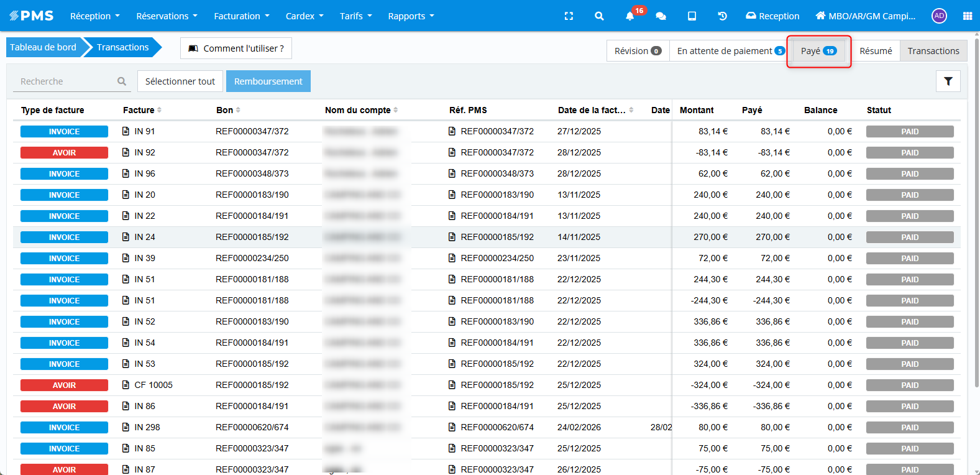980x475 pixels.
Task: Switch to the Résumé tab
Action: tap(875, 51)
